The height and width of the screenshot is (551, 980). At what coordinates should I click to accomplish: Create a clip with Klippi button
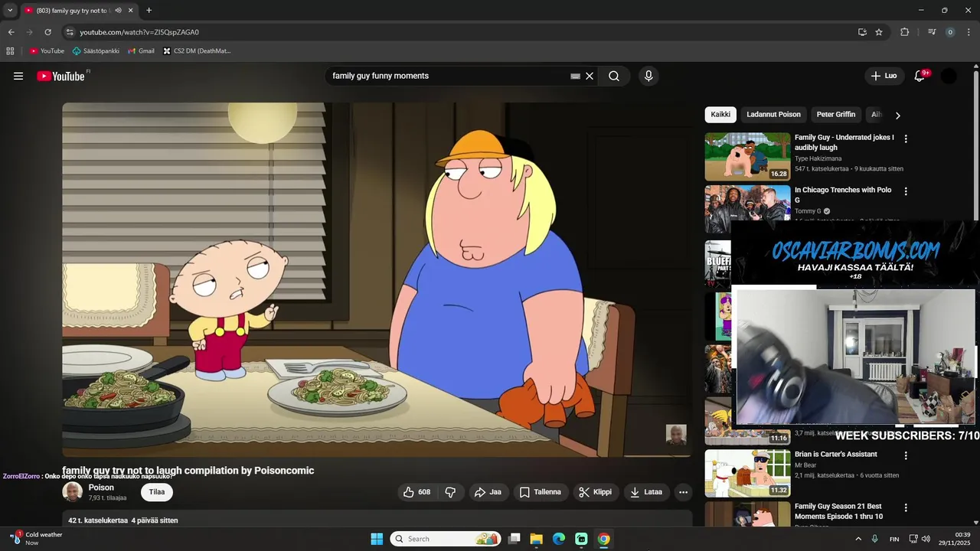pyautogui.click(x=595, y=492)
